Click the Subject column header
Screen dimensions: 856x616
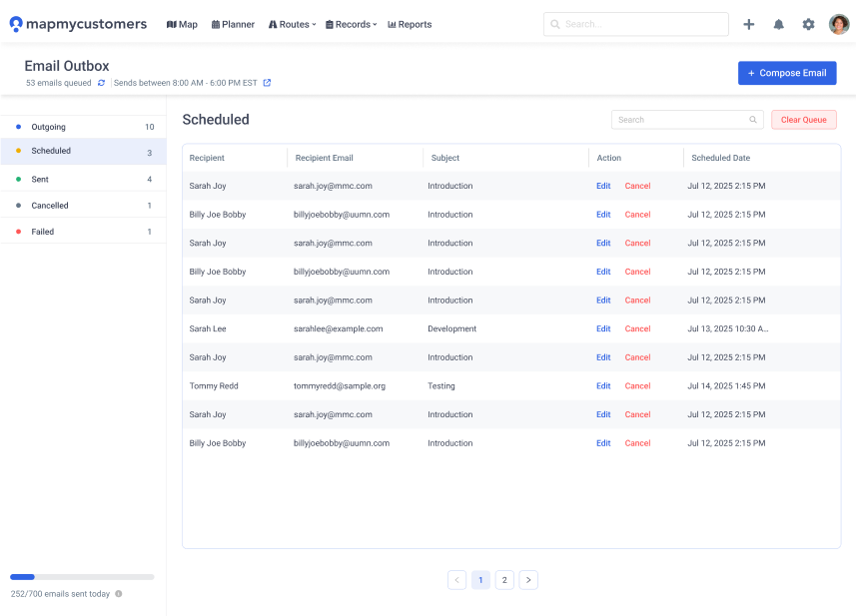(444, 158)
